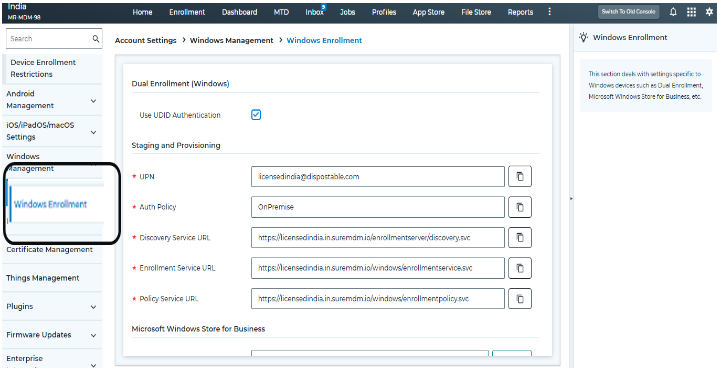Click the search magnifier icon
The width and height of the screenshot is (717, 370).
point(96,39)
